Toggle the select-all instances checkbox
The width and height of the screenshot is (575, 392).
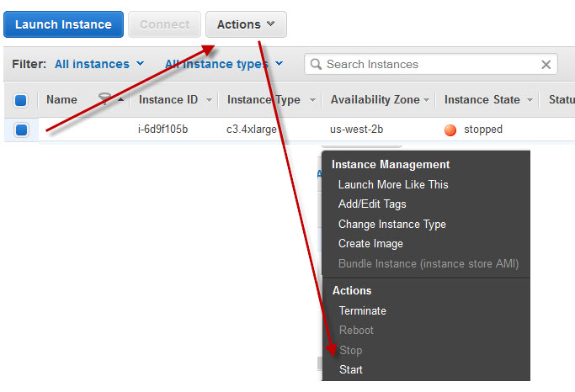[x=21, y=100]
